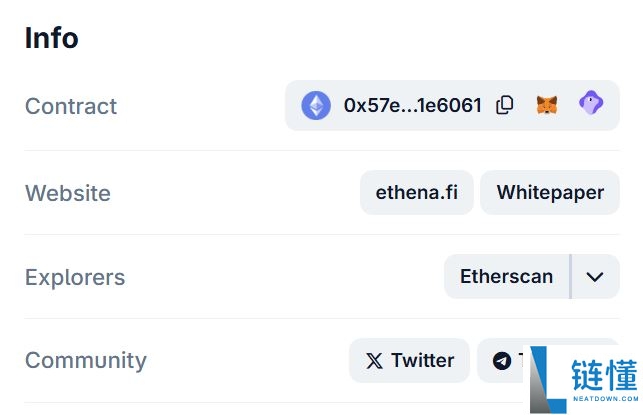Image resolution: width=643 pixels, height=415 pixels.
Task: Open the Whitepaper link
Action: (550, 193)
